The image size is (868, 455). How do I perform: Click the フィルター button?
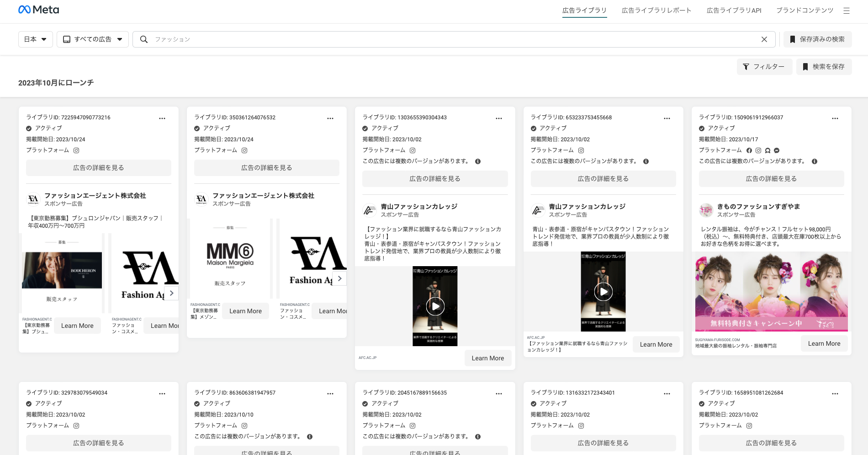(x=764, y=67)
